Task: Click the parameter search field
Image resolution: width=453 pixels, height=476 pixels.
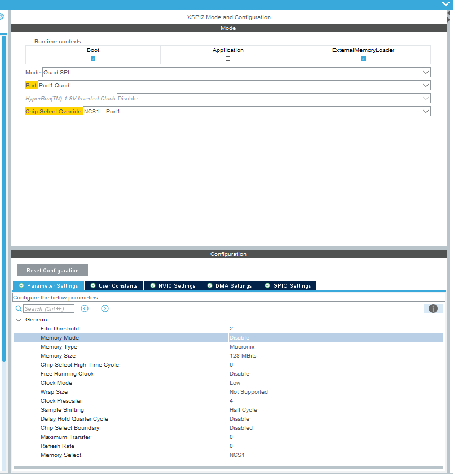Action: point(49,308)
